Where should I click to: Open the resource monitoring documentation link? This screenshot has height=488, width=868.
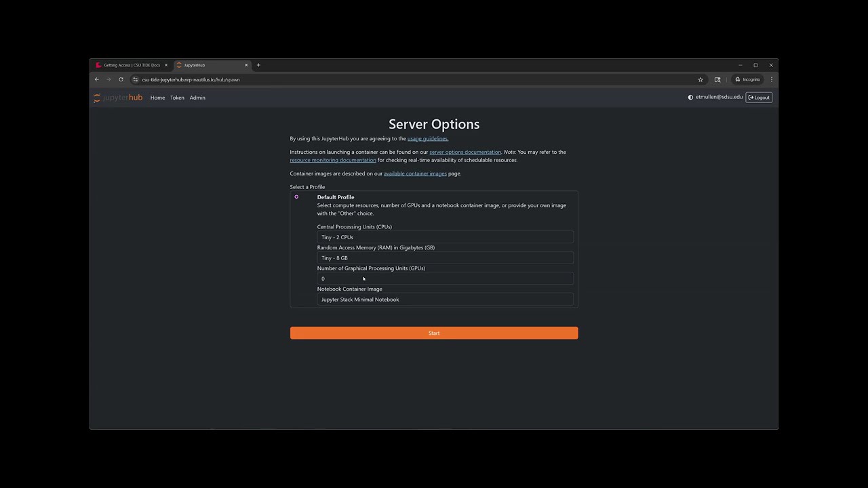pyautogui.click(x=333, y=160)
